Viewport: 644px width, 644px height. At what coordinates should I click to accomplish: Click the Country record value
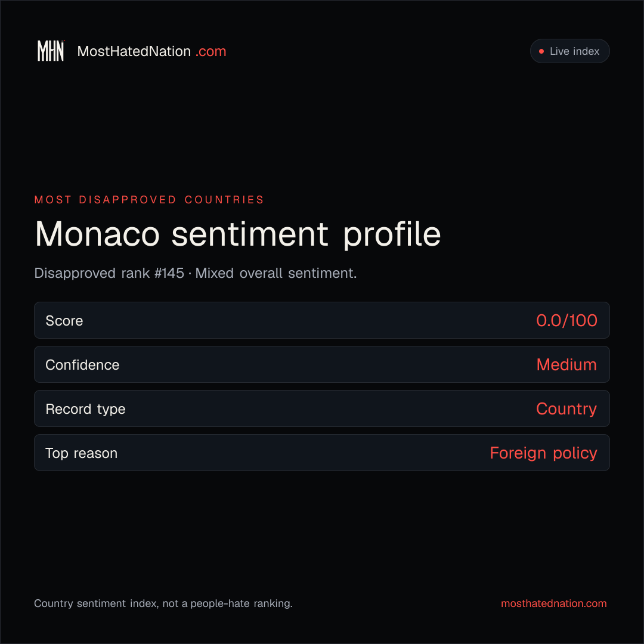click(566, 409)
